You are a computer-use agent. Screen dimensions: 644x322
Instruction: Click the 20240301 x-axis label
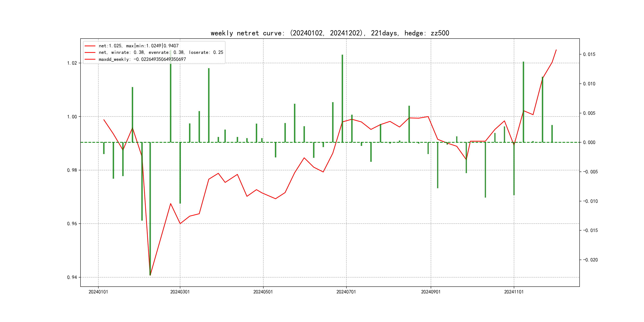click(180, 292)
